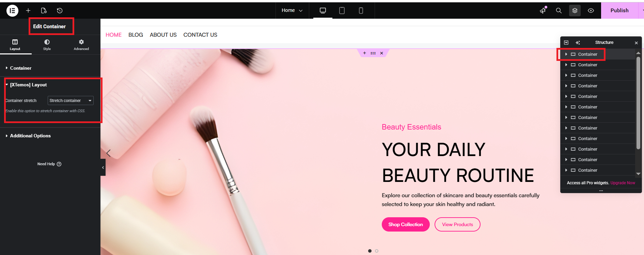Click the Structure scrollbar up arrow
644x255 pixels.
click(639, 53)
